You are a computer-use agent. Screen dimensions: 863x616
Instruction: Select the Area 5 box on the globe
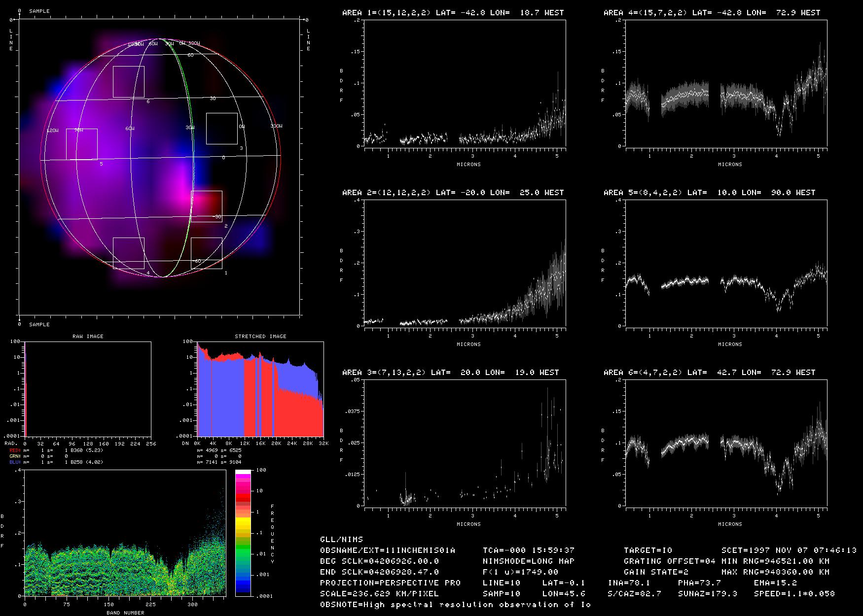point(82,144)
